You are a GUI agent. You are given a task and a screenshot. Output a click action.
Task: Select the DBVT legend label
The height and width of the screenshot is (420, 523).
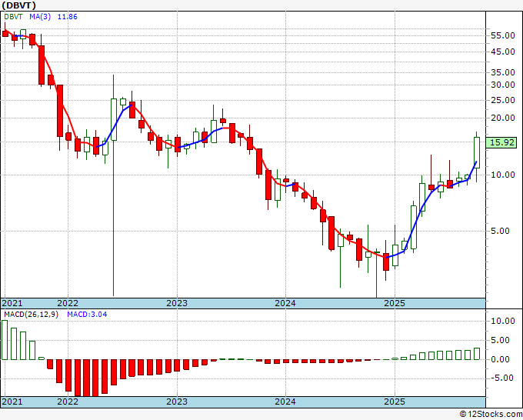pyautogui.click(x=13, y=17)
